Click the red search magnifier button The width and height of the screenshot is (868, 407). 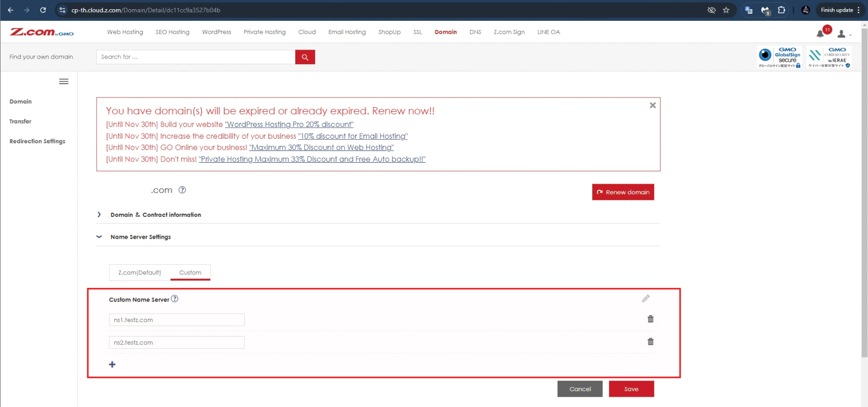coord(305,57)
